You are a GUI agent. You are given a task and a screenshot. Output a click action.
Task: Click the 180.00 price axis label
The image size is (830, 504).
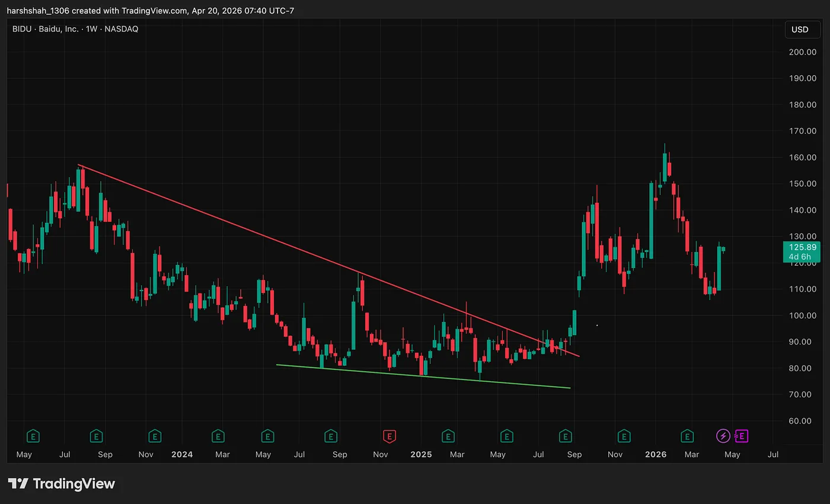click(802, 105)
